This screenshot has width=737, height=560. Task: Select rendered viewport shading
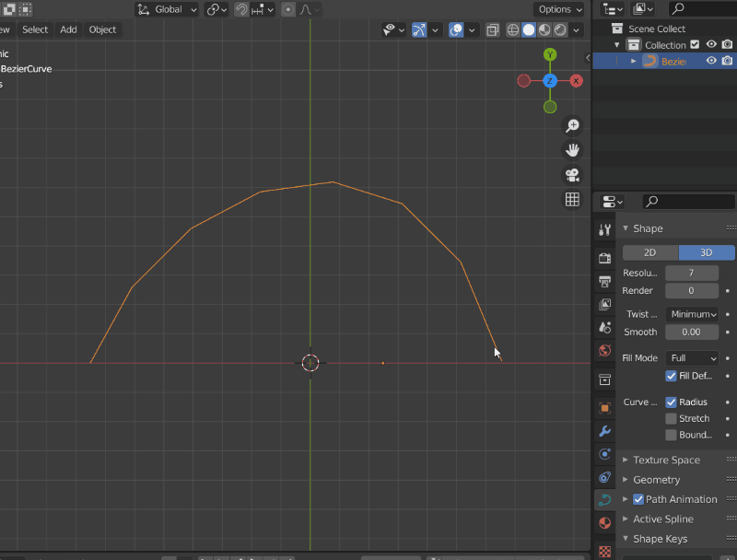pos(560,30)
